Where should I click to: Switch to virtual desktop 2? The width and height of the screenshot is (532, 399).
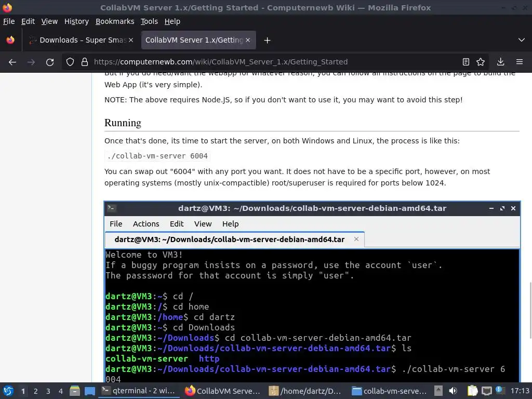click(36, 391)
